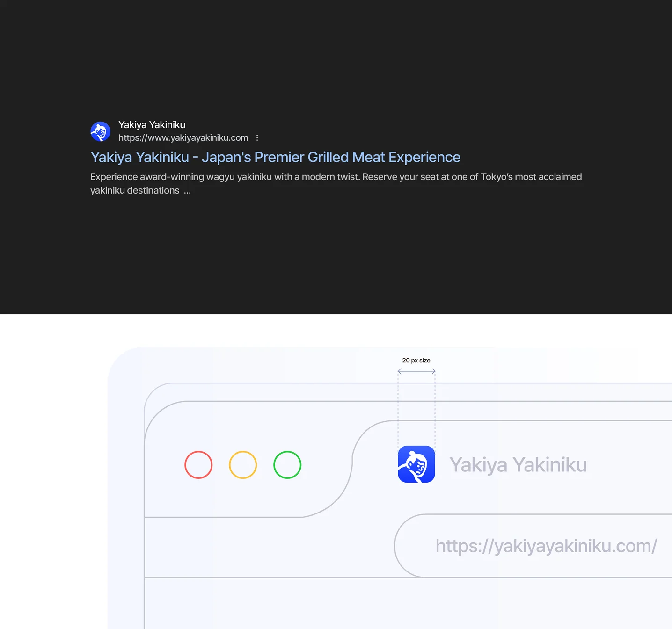
Task: Click the round Yakiya Yakiniku favicon in search result
Action: [100, 131]
